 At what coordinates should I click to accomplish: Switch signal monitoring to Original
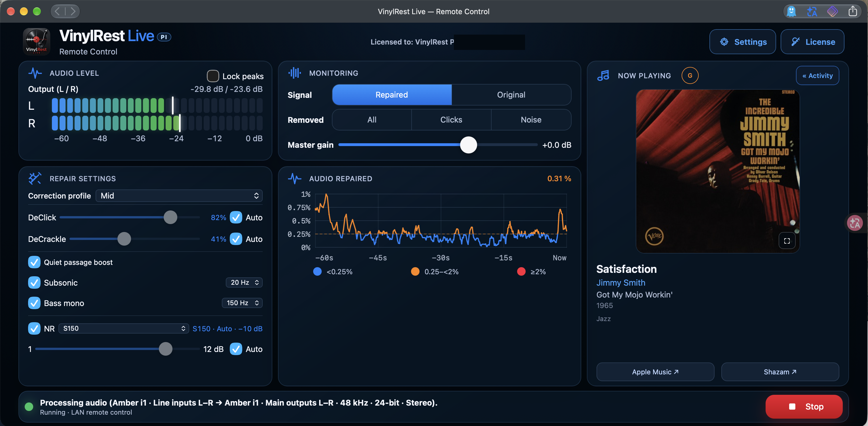(511, 95)
